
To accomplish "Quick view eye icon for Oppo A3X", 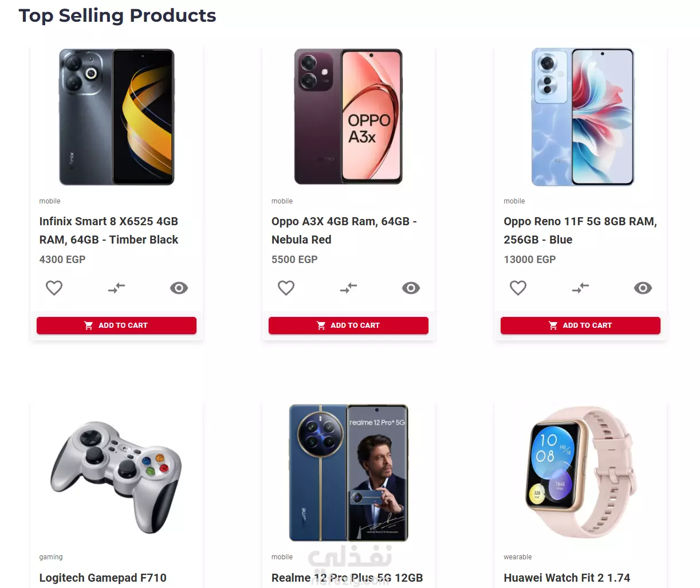I will 411,288.
